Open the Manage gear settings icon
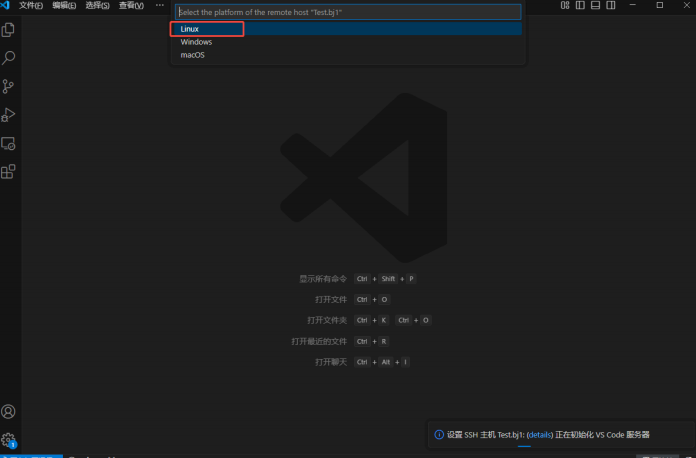This screenshot has height=458, width=696. coord(8,440)
